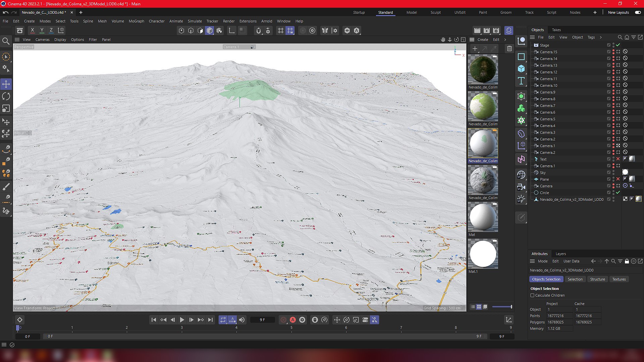
Task: Open the search magnifier in left toolbar
Action: pos(6,41)
